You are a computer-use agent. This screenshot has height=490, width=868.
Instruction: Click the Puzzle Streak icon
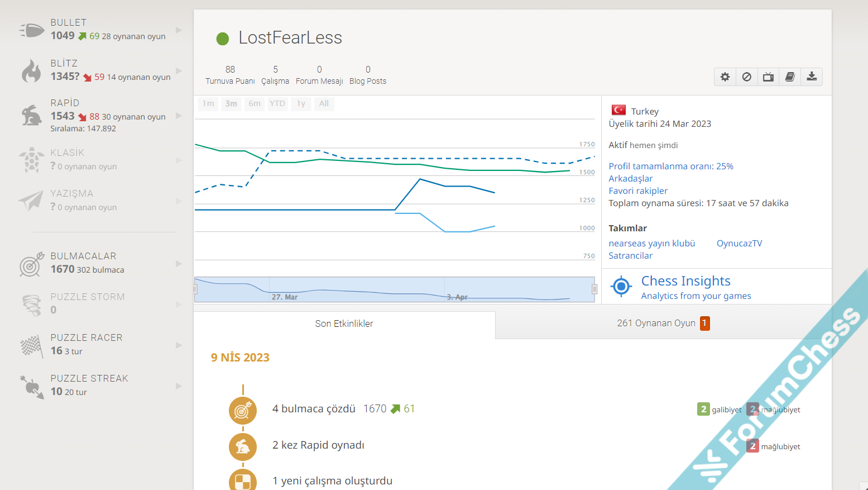pos(32,387)
